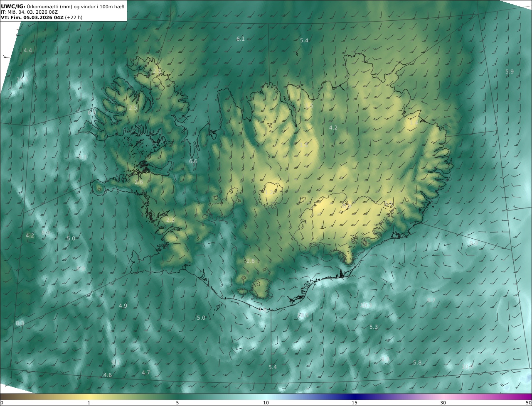The image size is (532, 406).
Task: Click the 4.7 value label over the sea
Action: click(146, 373)
